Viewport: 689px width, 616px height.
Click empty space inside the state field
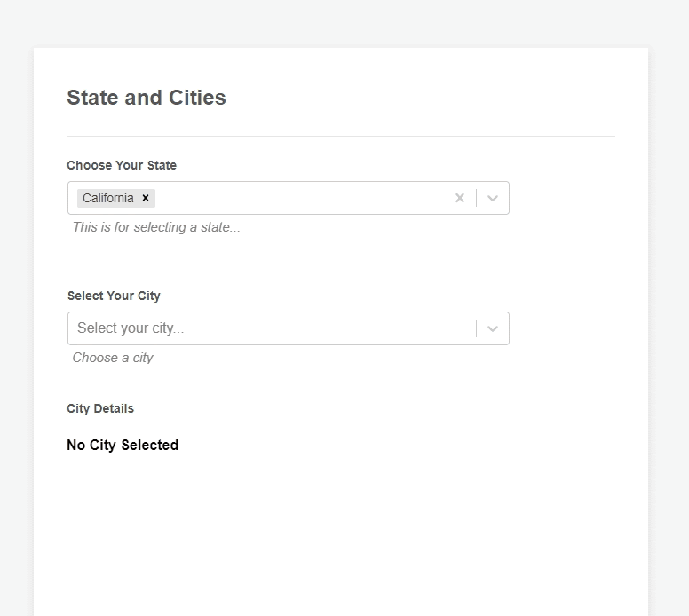pos(302,198)
